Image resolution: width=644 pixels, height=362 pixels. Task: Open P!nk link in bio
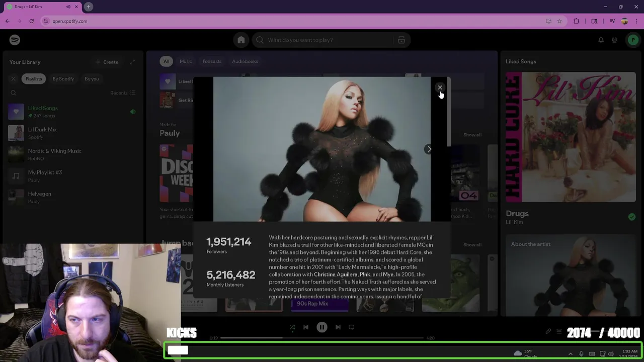pyautogui.click(x=365, y=275)
